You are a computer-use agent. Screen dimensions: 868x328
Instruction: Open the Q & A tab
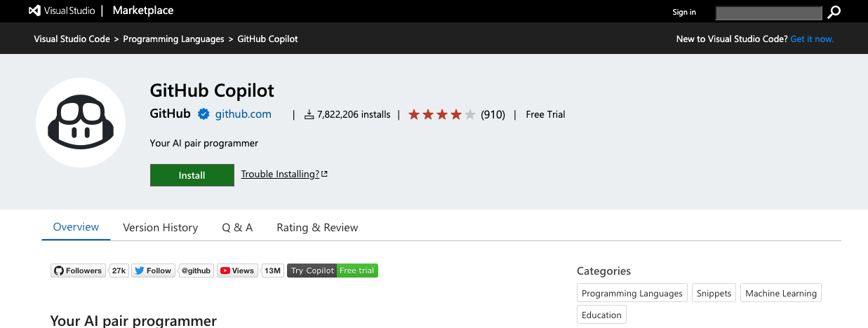click(237, 227)
